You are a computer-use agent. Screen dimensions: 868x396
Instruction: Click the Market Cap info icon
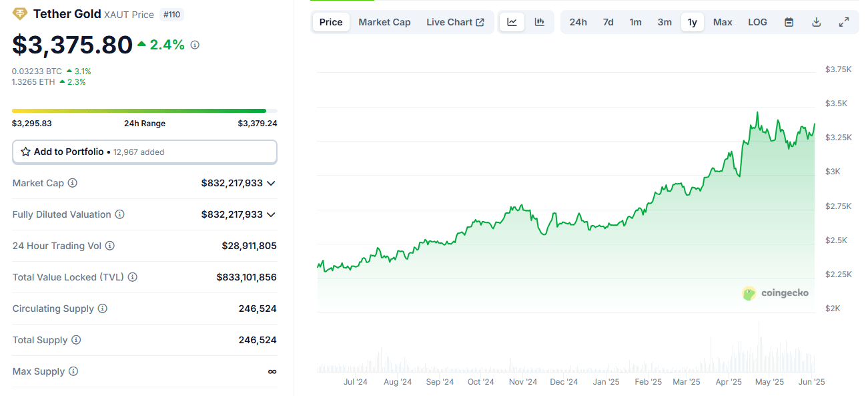pos(73,183)
